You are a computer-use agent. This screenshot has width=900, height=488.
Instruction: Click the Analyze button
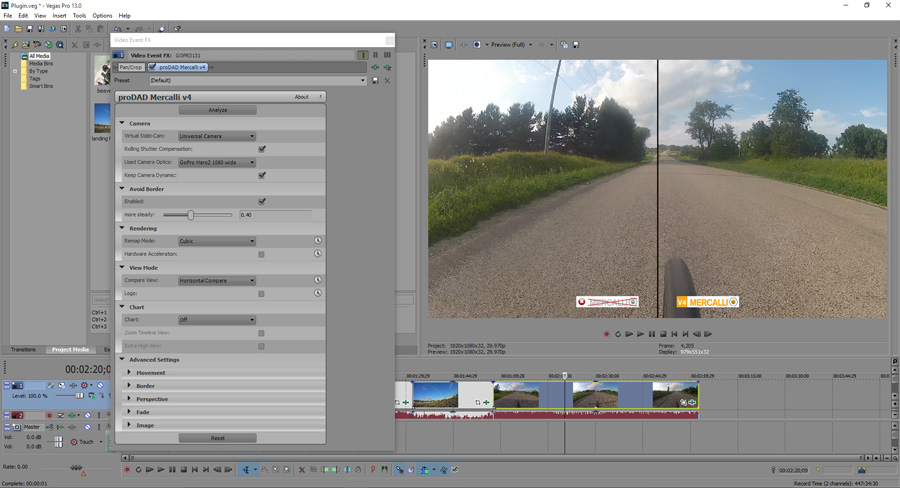coord(218,110)
